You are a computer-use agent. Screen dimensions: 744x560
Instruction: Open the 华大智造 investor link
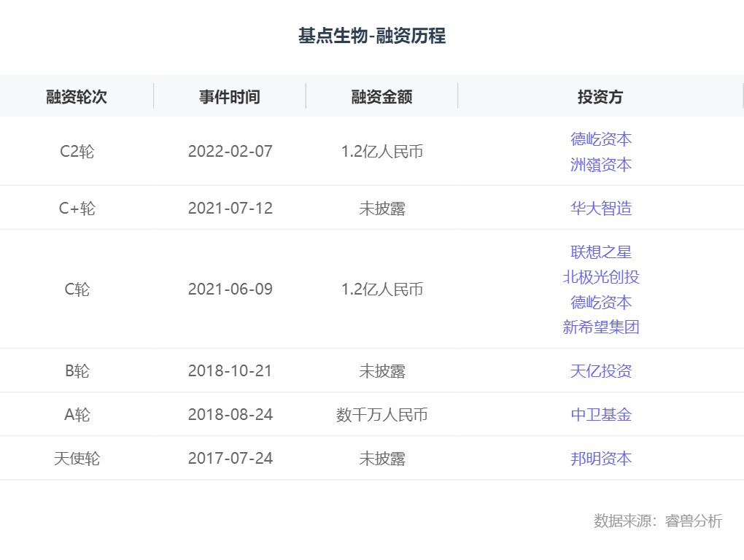601,208
